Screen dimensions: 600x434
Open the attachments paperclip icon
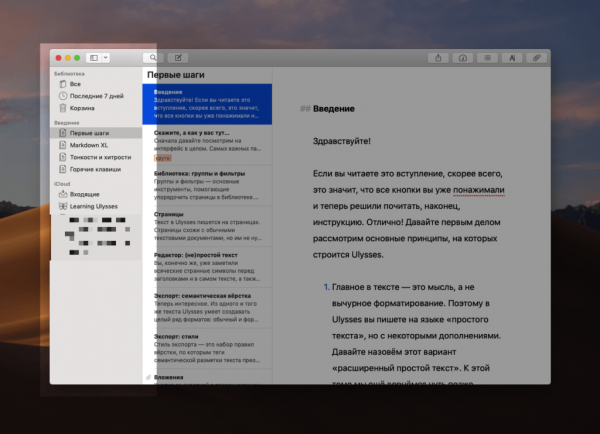536,58
